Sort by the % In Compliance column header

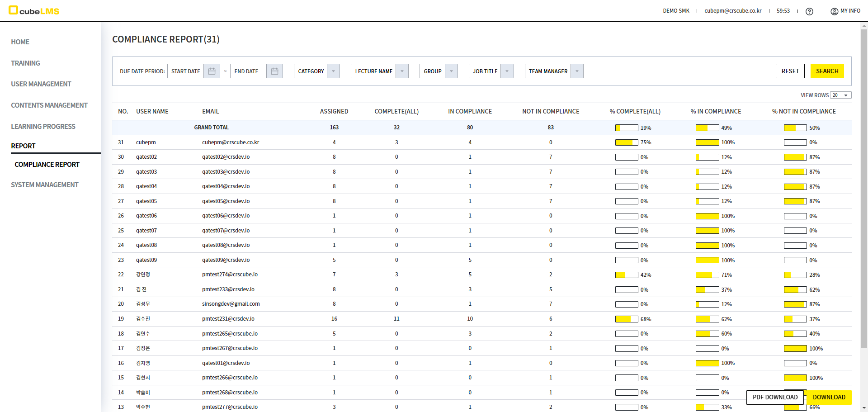[x=716, y=112]
